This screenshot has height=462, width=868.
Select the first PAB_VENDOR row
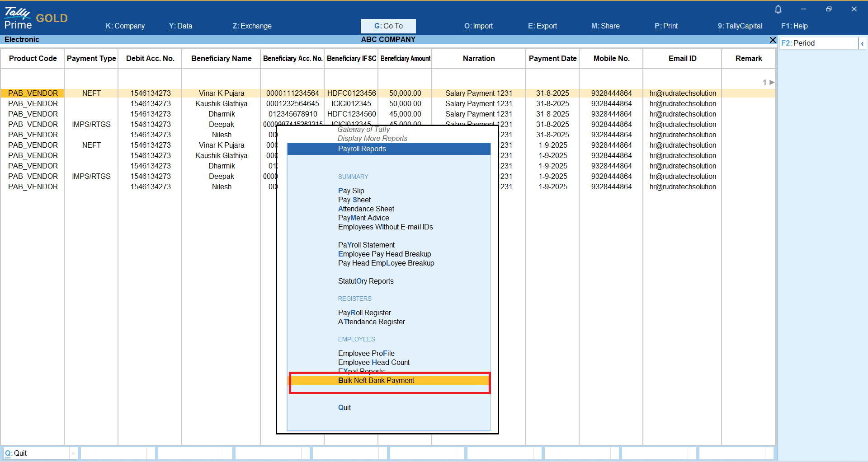tap(33, 93)
